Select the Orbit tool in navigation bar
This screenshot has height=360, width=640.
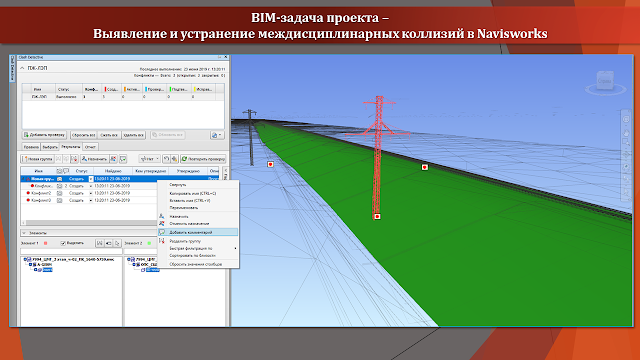(x=626, y=155)
